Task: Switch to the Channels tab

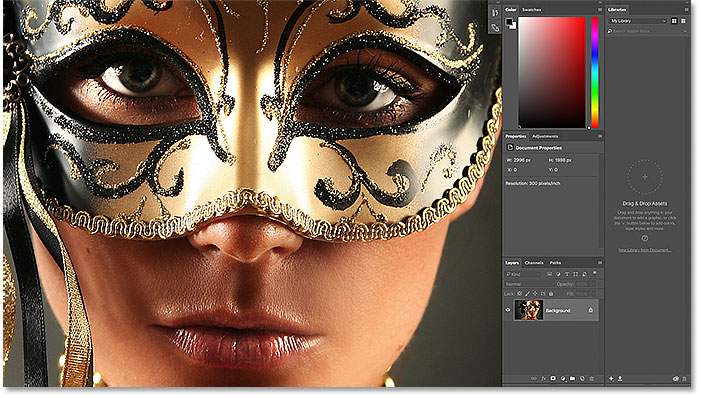Action: point(534,263)
